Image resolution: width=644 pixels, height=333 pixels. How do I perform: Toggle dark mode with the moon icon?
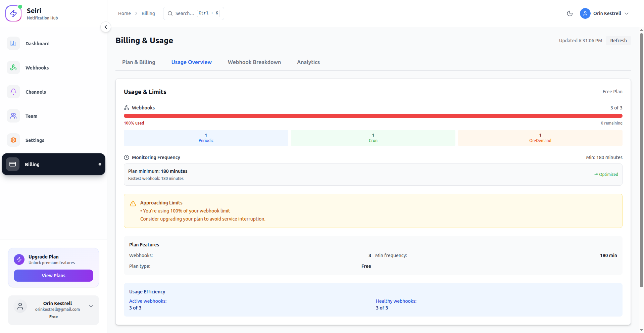(x=569, y=13)
